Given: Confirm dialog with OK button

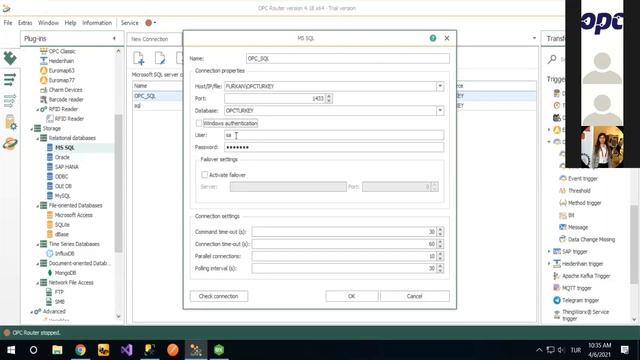Looking at the screenshot, I should tap(351, 296).
